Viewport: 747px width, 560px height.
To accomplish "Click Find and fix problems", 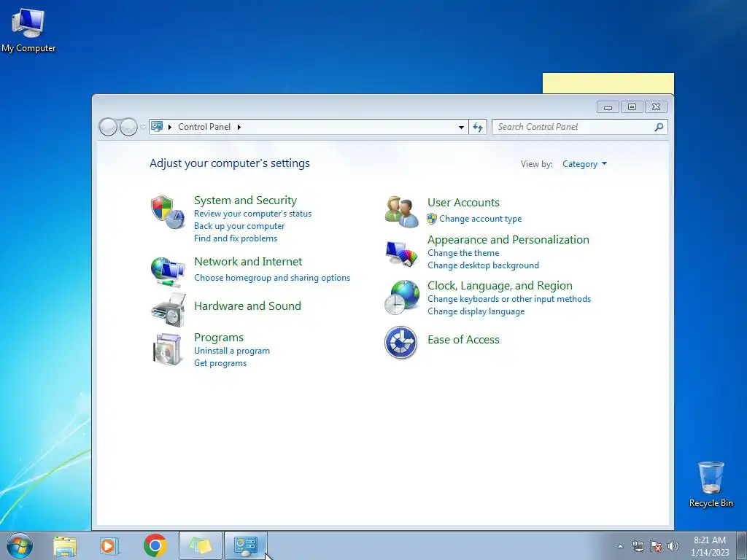I will coord(236,238).
